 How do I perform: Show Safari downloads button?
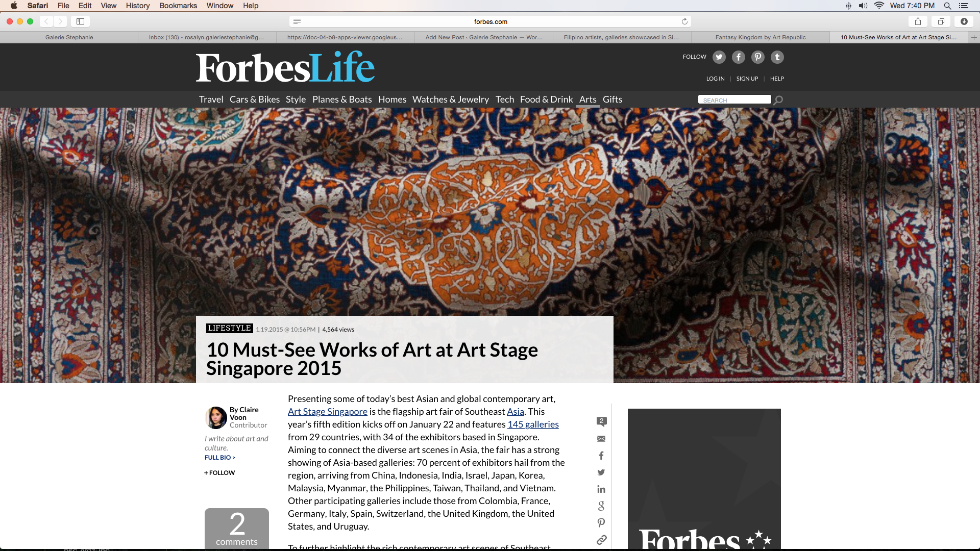(x=964, y=21)
